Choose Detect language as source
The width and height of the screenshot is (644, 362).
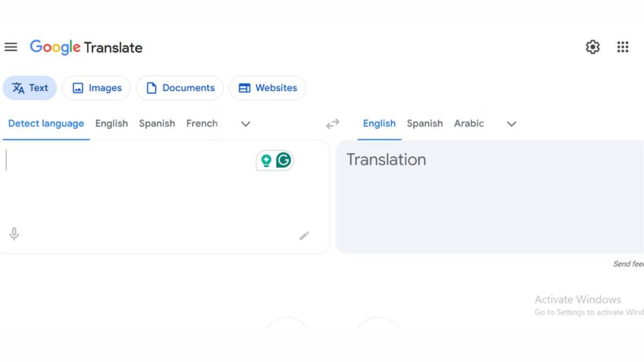click(x=46, y=124)
